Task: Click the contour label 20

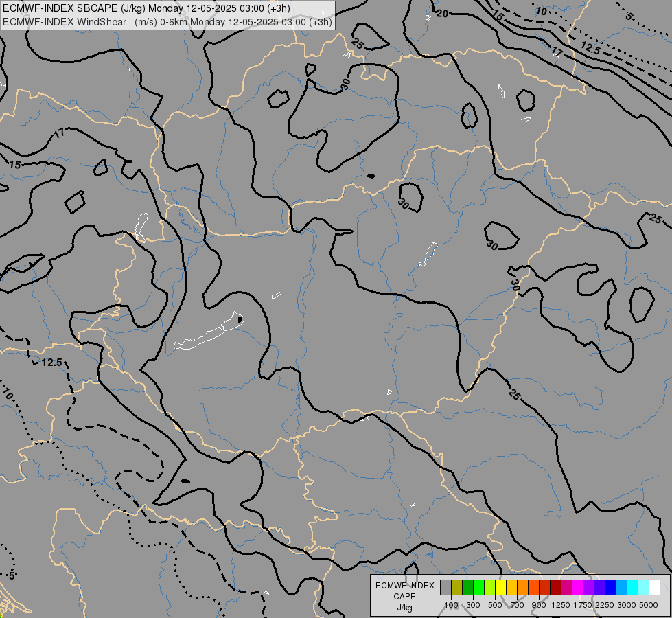Action: (x=442, y=14)
